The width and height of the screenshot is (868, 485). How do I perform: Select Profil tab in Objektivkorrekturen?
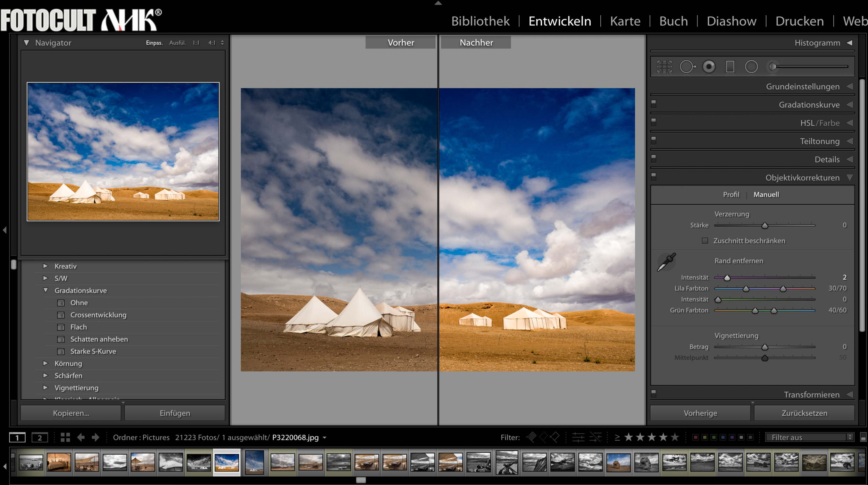coord(731,195)
